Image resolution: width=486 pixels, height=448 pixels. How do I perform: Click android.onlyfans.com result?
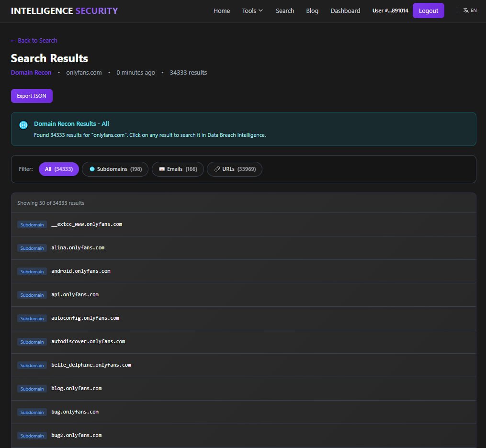(244, 271)
